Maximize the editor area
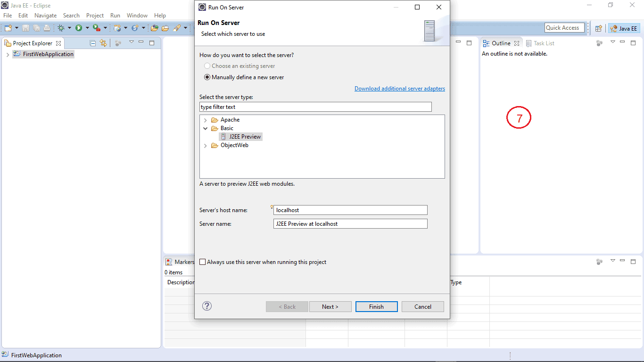 (469, 43)
